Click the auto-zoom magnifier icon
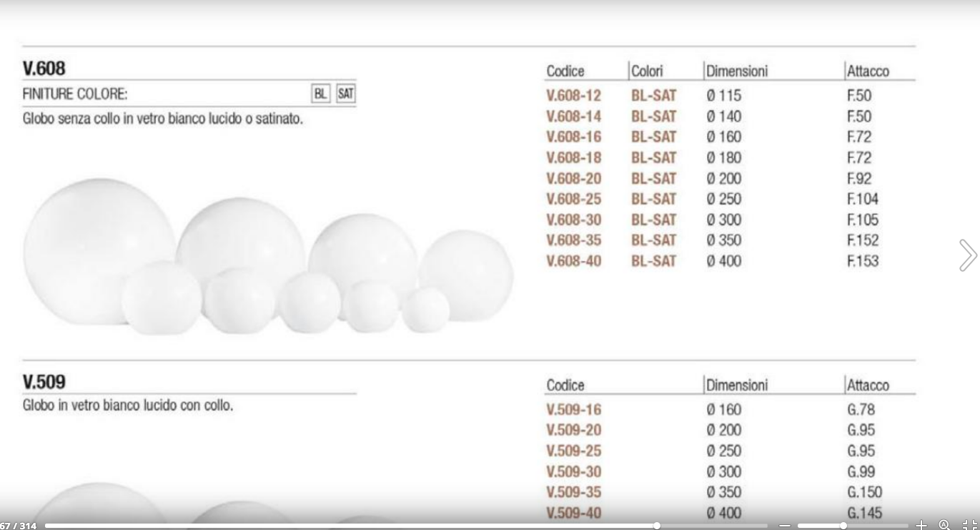 (944, 526)
